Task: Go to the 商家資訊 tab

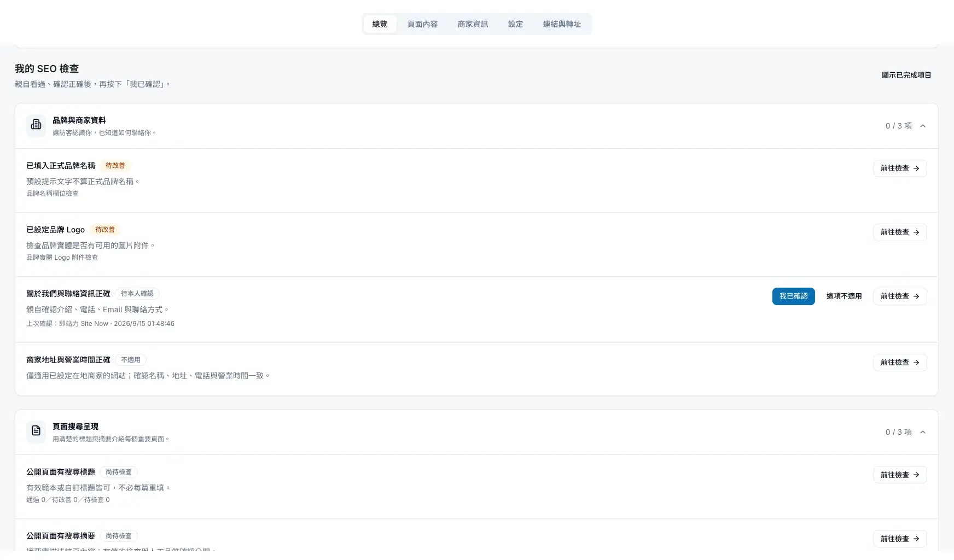Action: pos(473,24)
